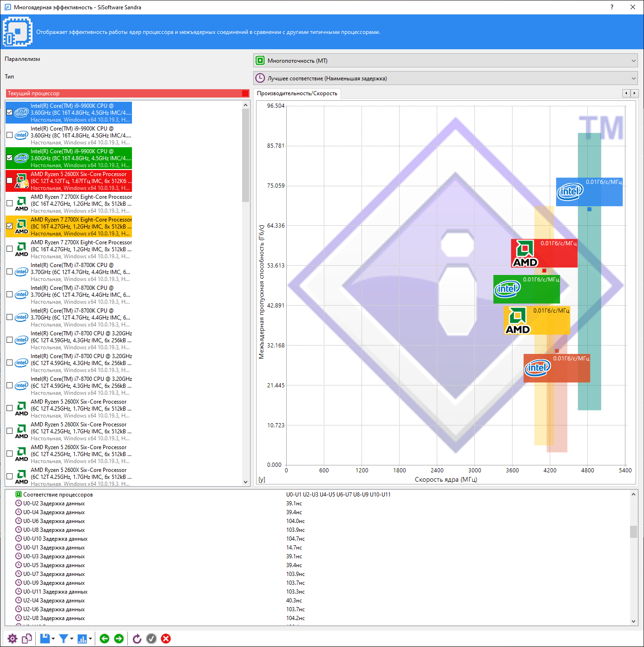Click the blue funnel filter icon

(x=64, y=639)
